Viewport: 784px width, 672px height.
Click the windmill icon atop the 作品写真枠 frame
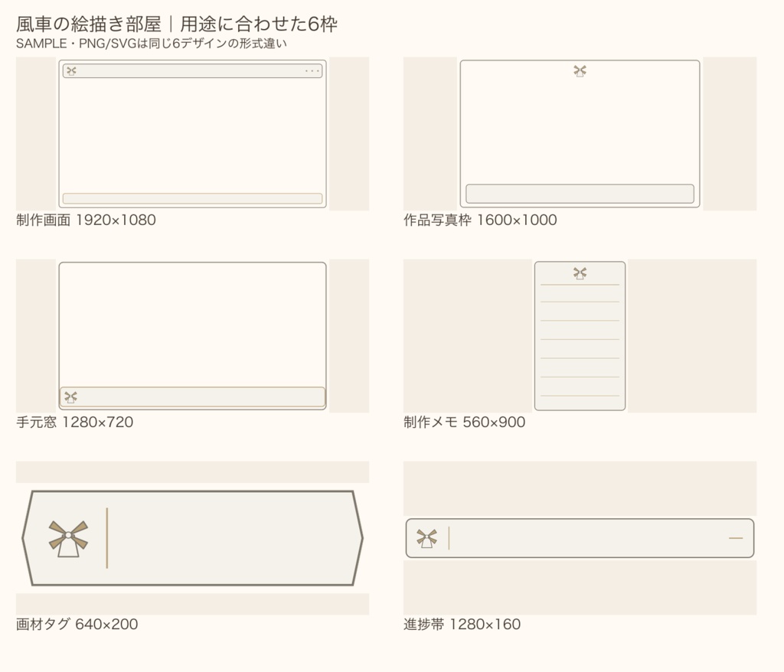[x=580, y=71]
